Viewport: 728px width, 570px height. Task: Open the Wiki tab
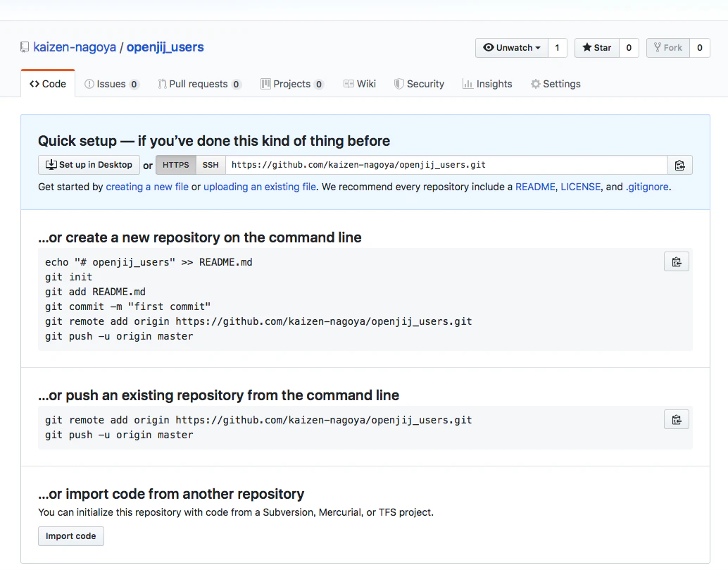pos(360,84)
